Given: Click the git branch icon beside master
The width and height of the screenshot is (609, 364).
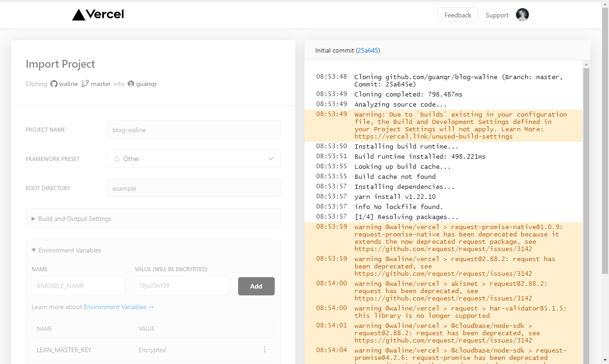Looking at the screenshot, I should click(x=85, y=84).
